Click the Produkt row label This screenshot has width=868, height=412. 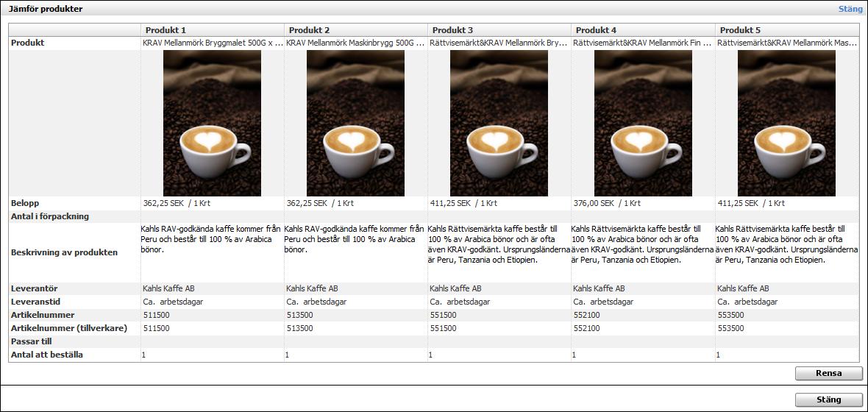28,43
